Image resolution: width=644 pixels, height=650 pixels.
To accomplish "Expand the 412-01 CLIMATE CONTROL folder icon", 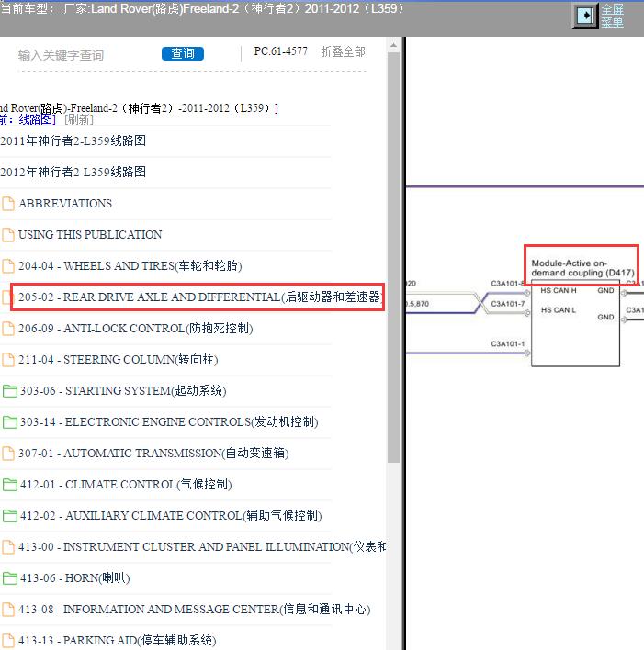I will coord(9,485).
